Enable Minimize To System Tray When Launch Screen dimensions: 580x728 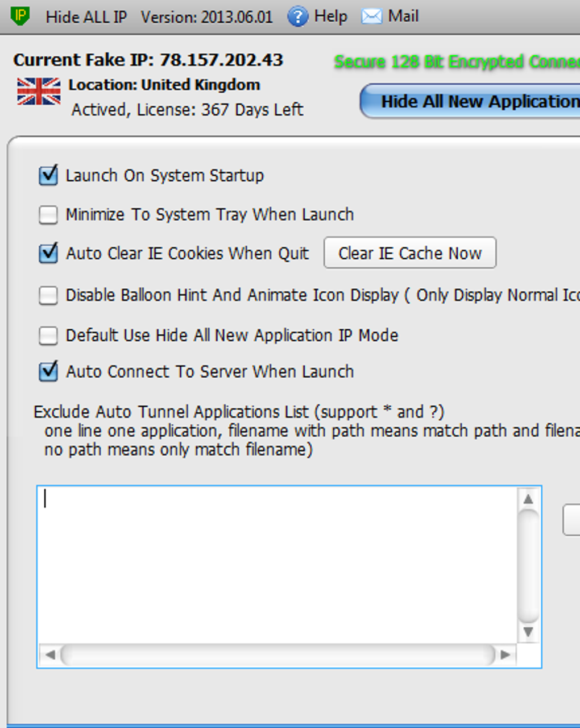point(48,215)
